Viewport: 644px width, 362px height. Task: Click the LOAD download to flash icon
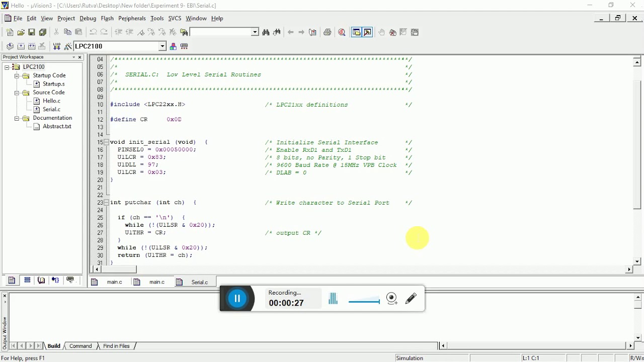56,46
